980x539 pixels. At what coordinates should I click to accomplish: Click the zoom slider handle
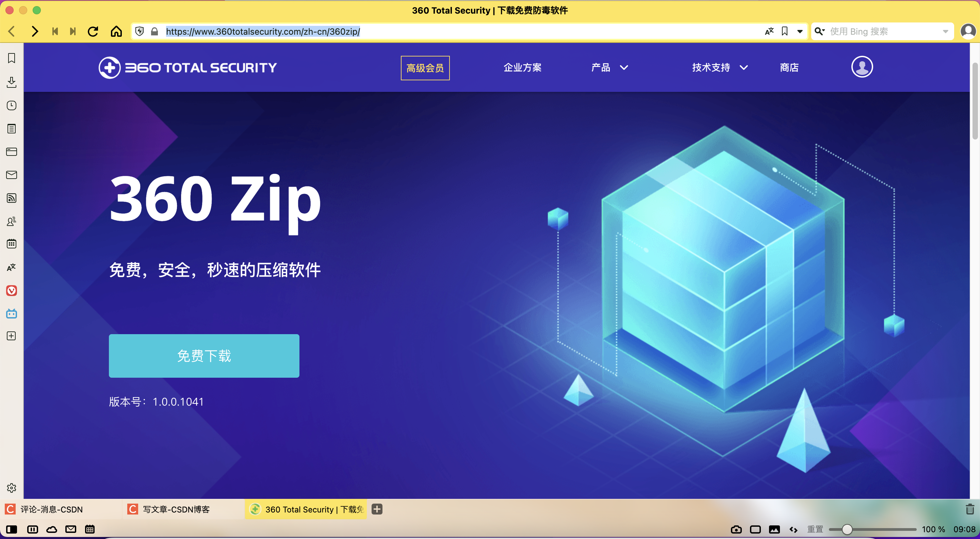(x=847, y=529)
